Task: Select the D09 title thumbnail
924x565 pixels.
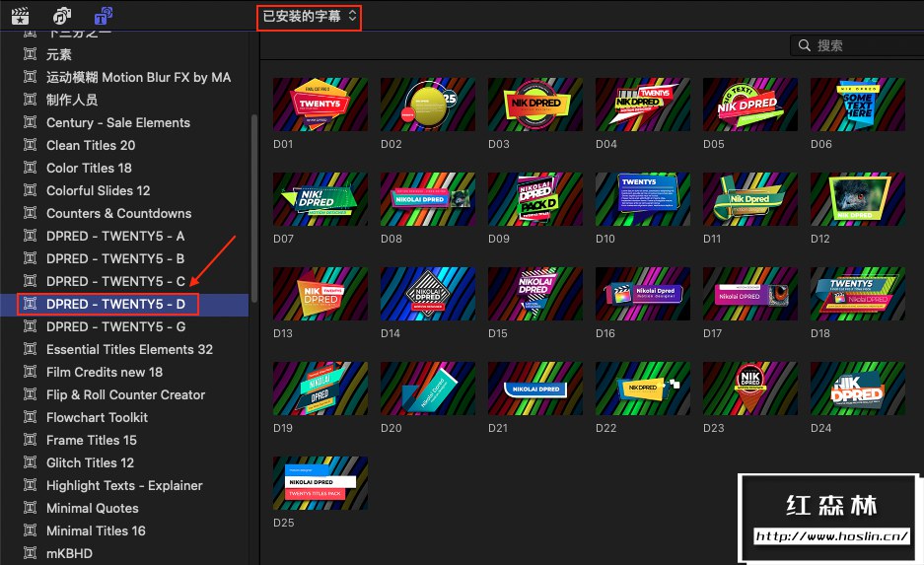Action: tap(535, 199)
